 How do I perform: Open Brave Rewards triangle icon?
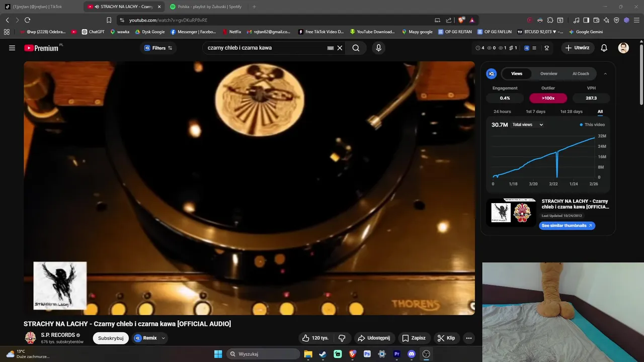point(472,20)
